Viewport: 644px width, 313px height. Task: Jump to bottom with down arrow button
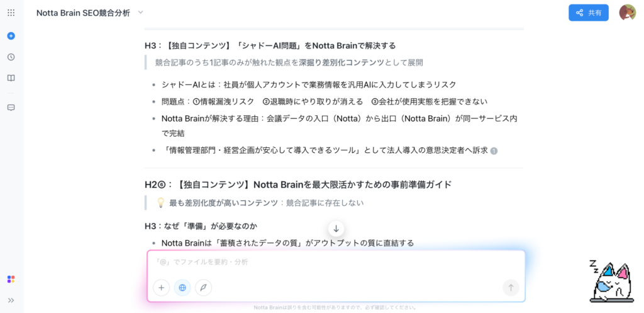coord(336,229)
